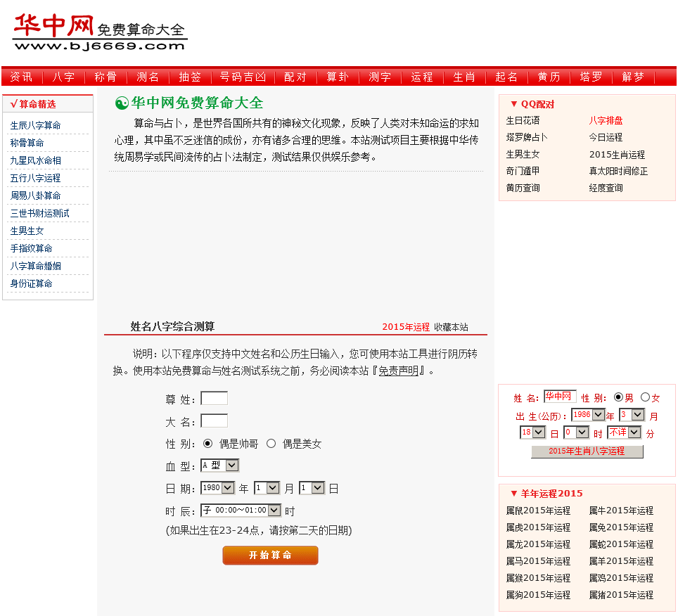The width and height of the screenshot is (678, 616).
Task: Open the minute dropdown showing 不详
Action: pos(624,432)
